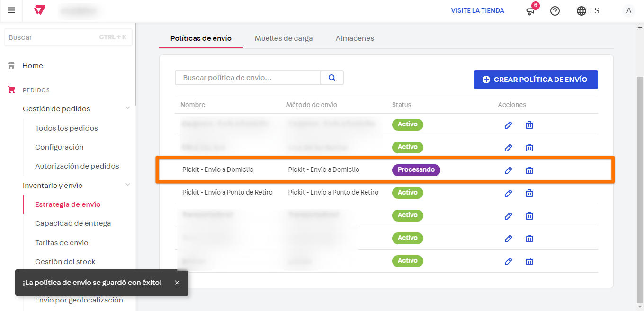Open the help question mark menu

tap(555, 10)
